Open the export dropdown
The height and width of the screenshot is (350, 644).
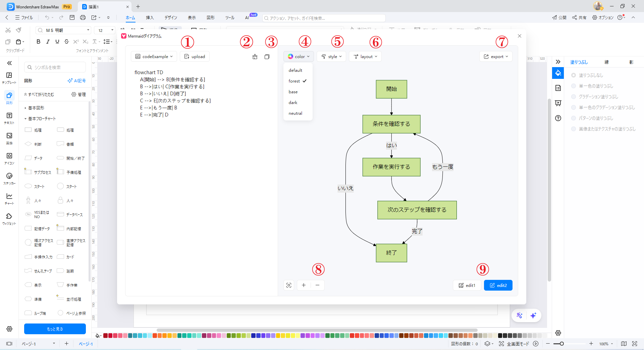496,57
